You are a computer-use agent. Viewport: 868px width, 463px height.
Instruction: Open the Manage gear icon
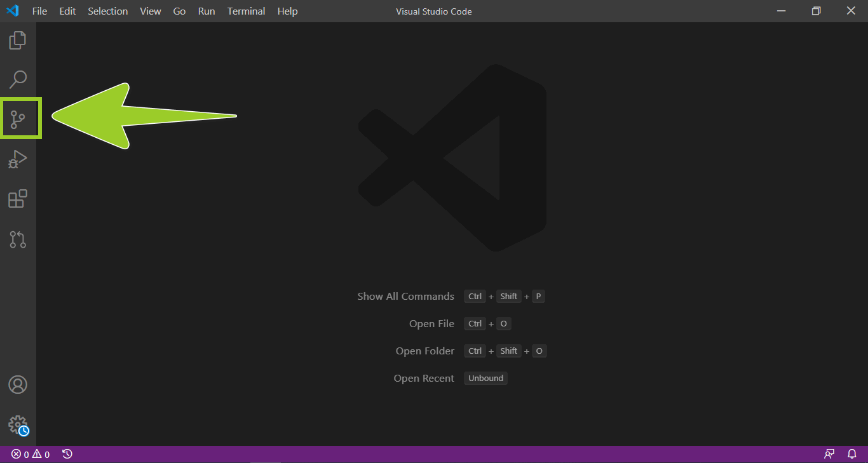[18, 425]
